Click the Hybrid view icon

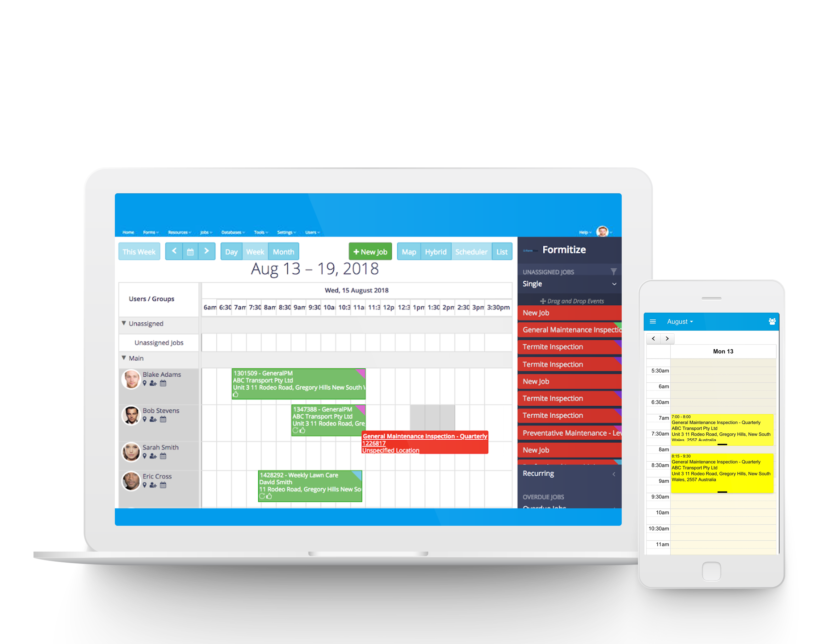436,252
